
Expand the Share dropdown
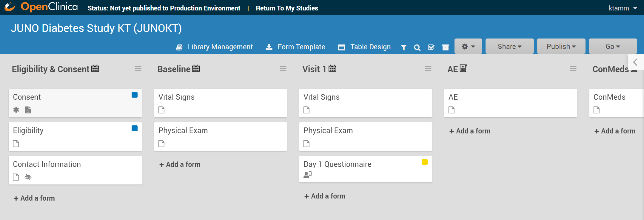coord(509,47)
